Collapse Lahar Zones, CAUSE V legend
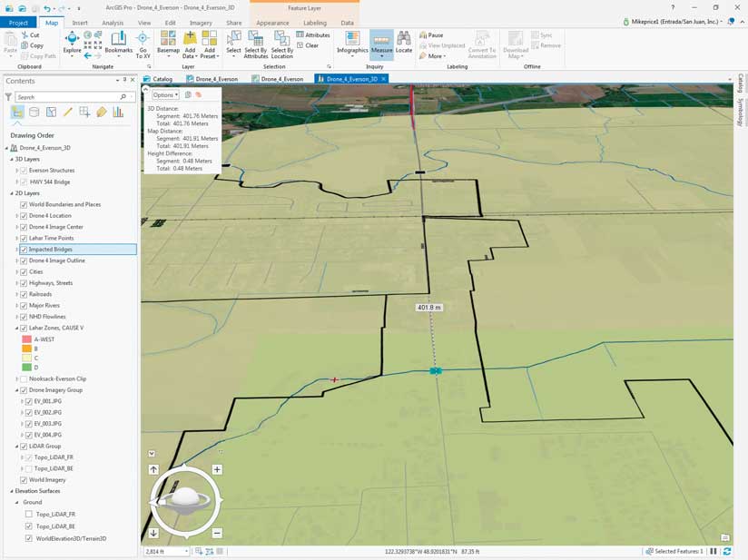Image resolution: width=748 pixels, height=560 pixels. 16,329
